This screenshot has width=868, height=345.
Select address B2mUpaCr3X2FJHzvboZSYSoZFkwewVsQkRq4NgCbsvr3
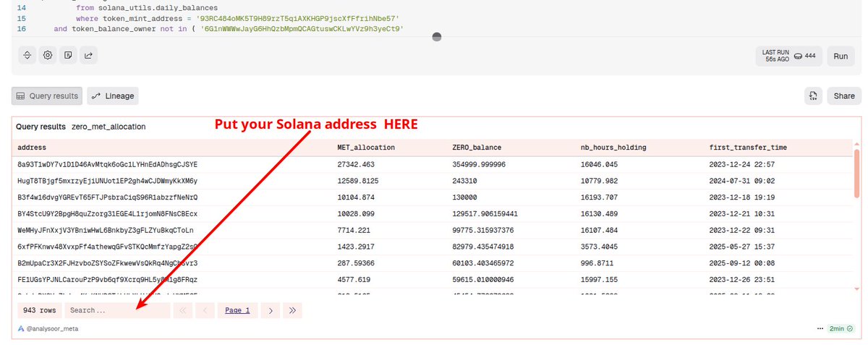coord(107,263)
